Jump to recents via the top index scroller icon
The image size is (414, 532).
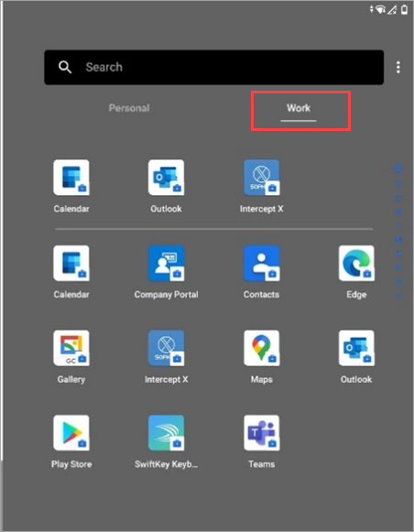click(x=398, y=168)
